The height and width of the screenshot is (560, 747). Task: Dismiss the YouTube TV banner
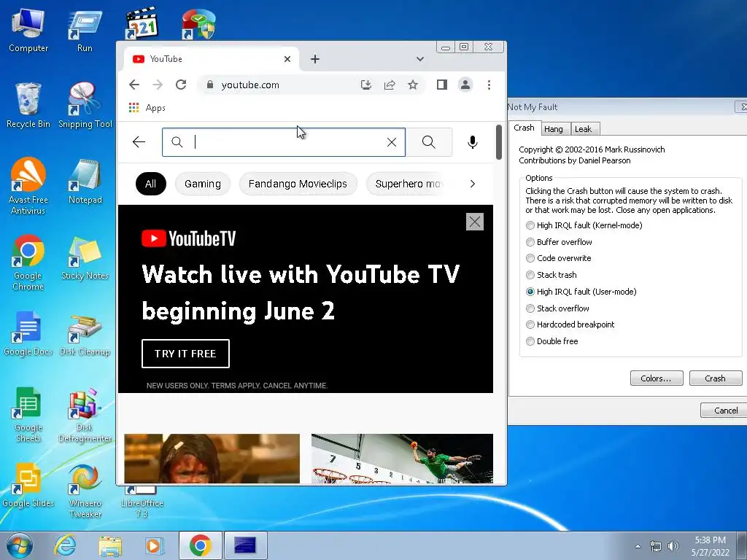(x=474, y=222)
